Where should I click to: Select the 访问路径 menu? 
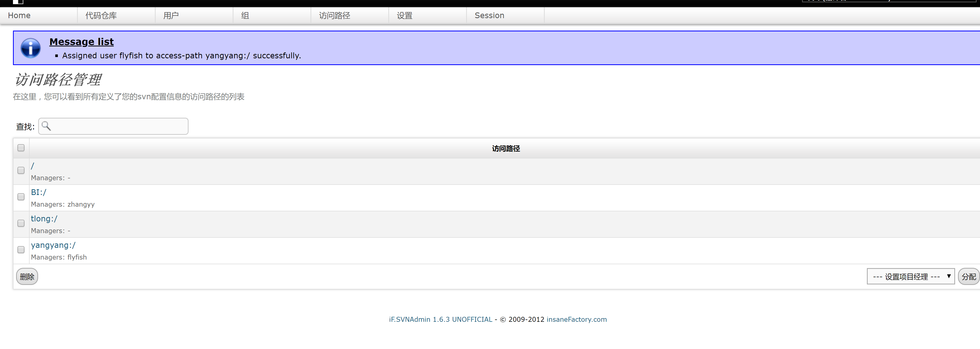click(334, 16)
